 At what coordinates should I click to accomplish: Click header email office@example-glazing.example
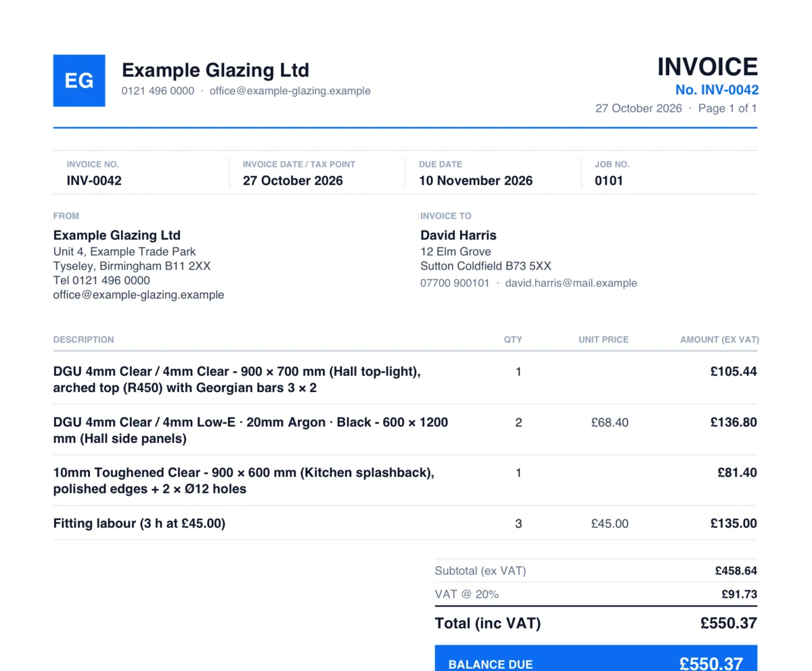coord(290,91)
